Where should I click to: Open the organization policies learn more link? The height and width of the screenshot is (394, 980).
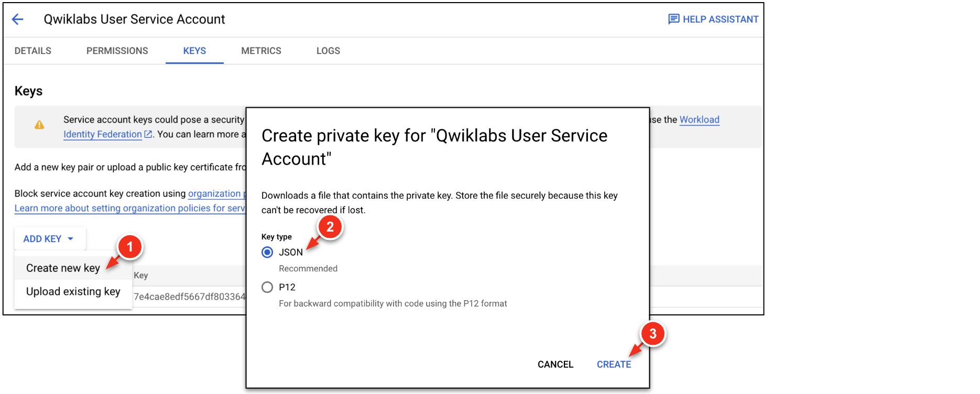(x=129, y=209)
